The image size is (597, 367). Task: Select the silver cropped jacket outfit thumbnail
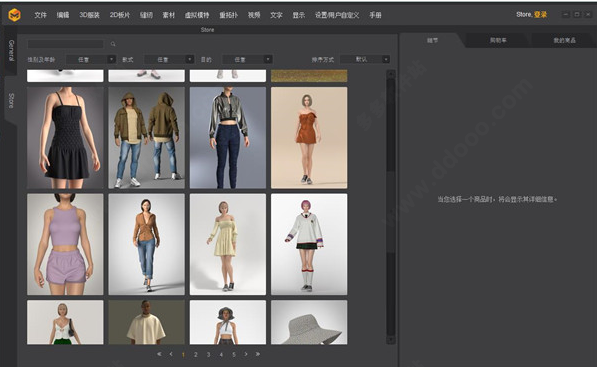coord(228,138)
